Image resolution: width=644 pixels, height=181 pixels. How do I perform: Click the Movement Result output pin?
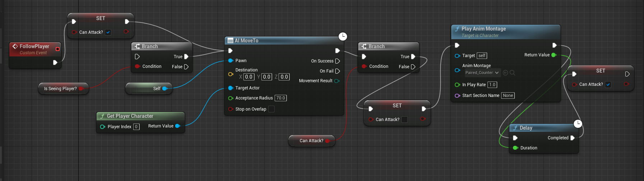pyautogui.click(x=337, y=81)
